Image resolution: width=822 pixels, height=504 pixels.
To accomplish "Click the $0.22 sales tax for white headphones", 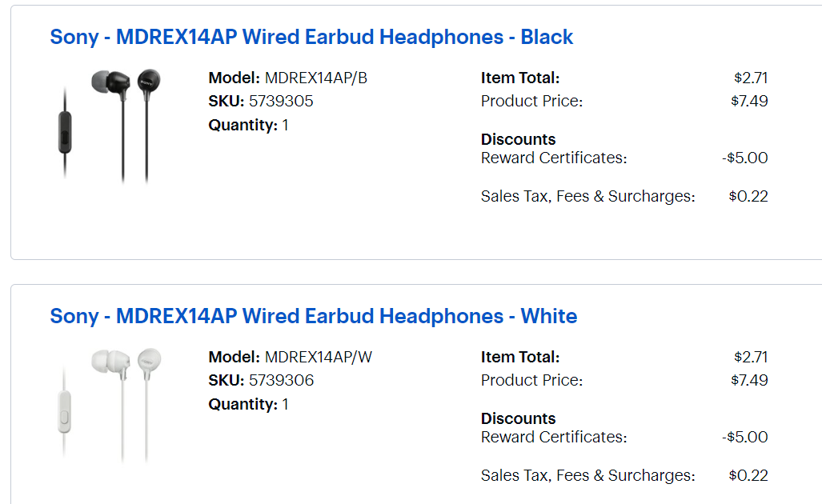I will [748, 476].
